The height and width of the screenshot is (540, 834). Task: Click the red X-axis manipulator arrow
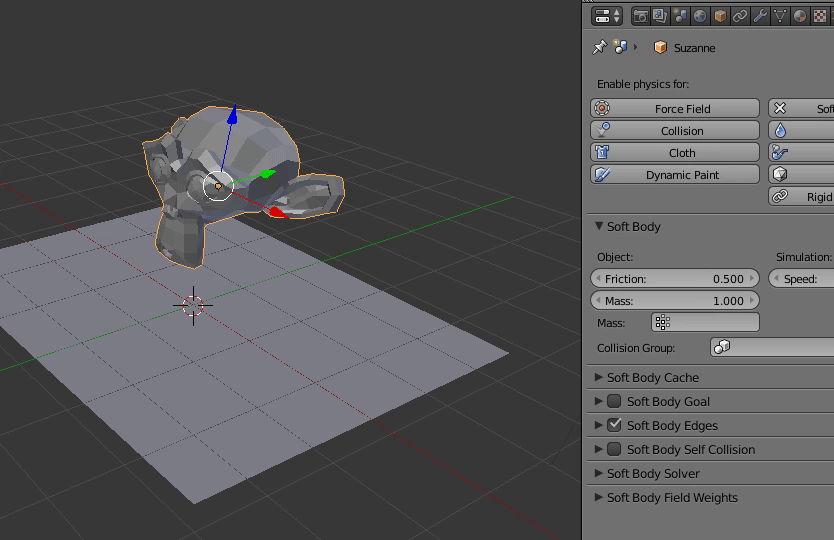[278, 212]
